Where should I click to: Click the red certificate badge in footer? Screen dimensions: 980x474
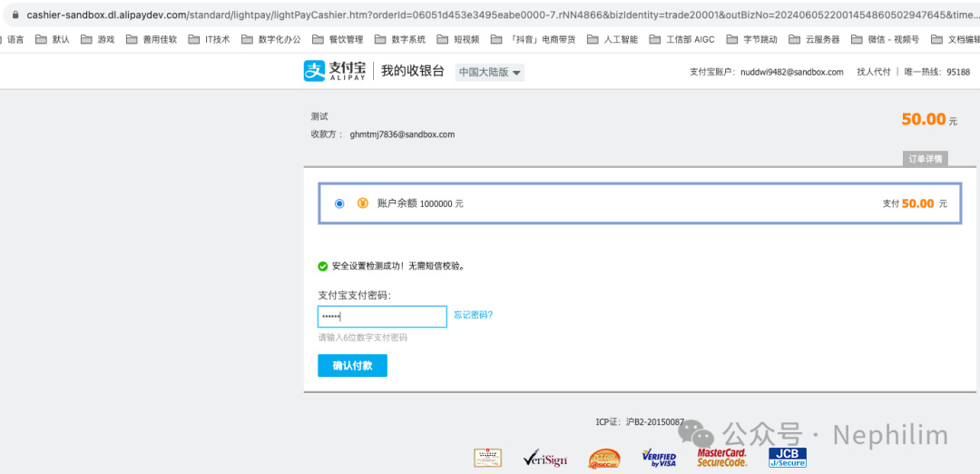(x=487, y=459)
